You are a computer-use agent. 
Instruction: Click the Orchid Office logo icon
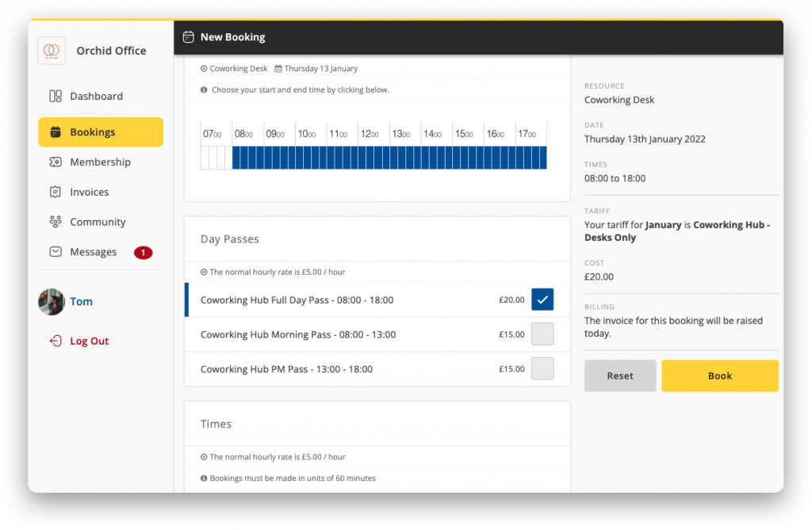(52, 50)
